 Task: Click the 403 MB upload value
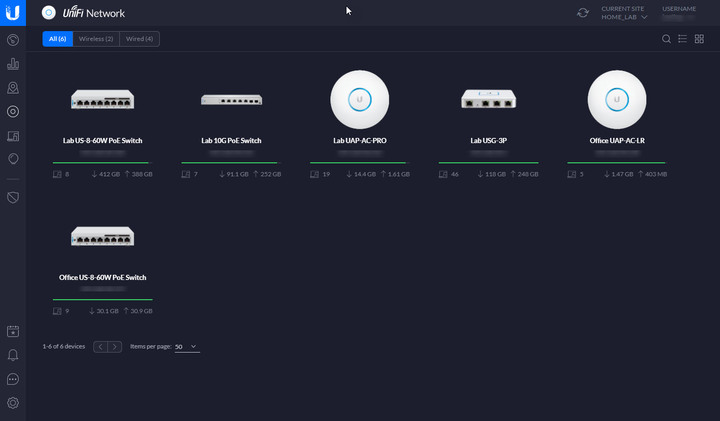coord(656,174)
